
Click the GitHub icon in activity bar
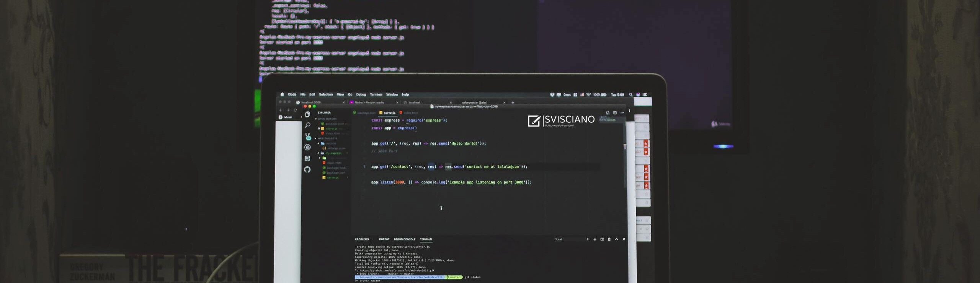pyautogui.click(x=307, y=169)
